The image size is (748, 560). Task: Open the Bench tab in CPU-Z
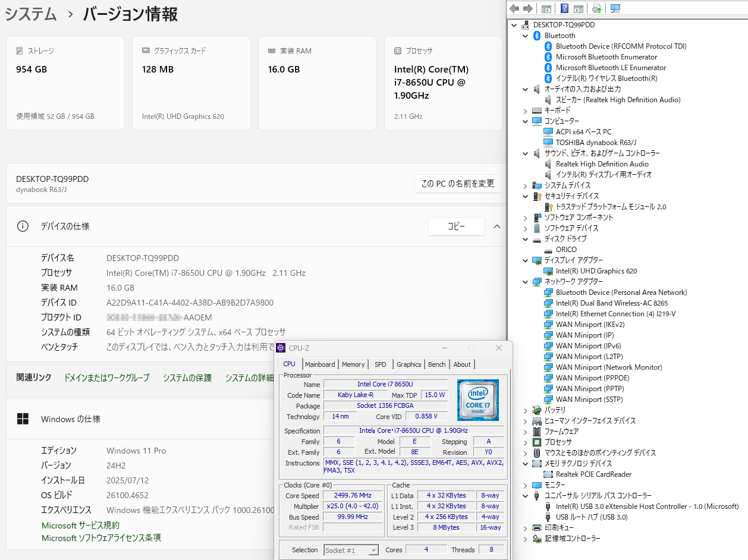tap(436, 364)
